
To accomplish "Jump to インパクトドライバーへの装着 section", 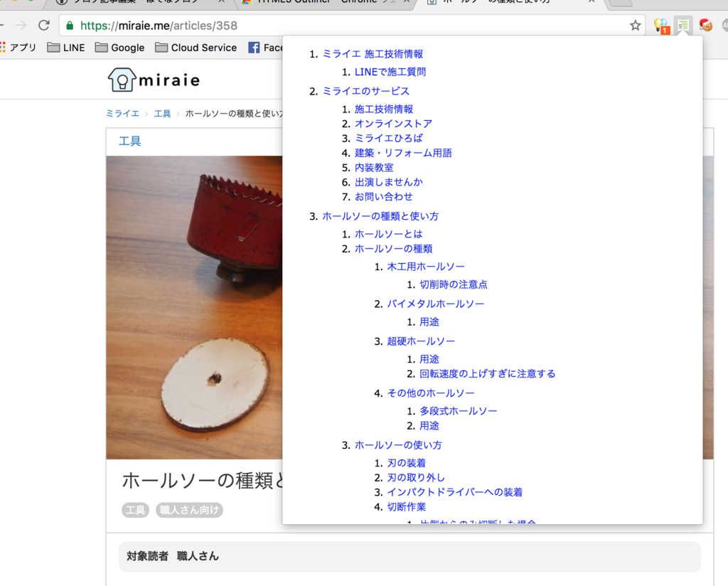I will click(455, 492).
